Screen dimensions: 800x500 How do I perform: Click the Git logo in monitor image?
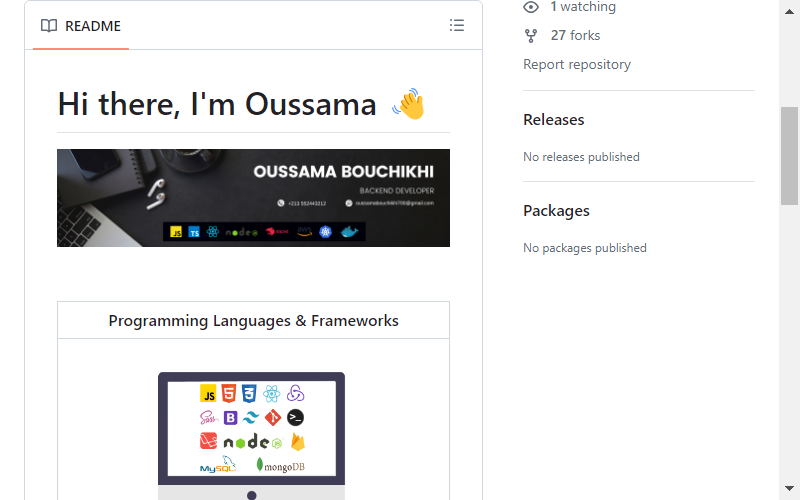point(273,417)
